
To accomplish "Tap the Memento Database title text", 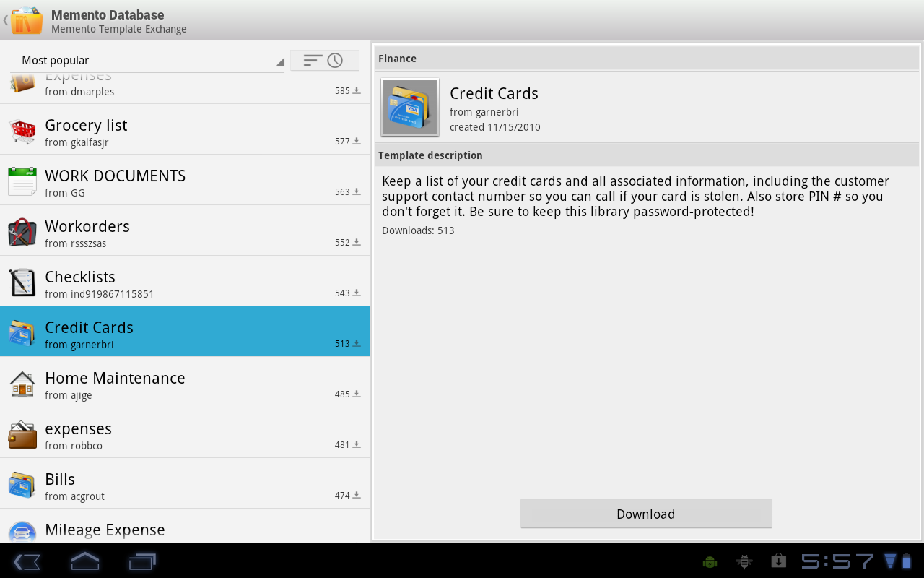I will [108, 14].
